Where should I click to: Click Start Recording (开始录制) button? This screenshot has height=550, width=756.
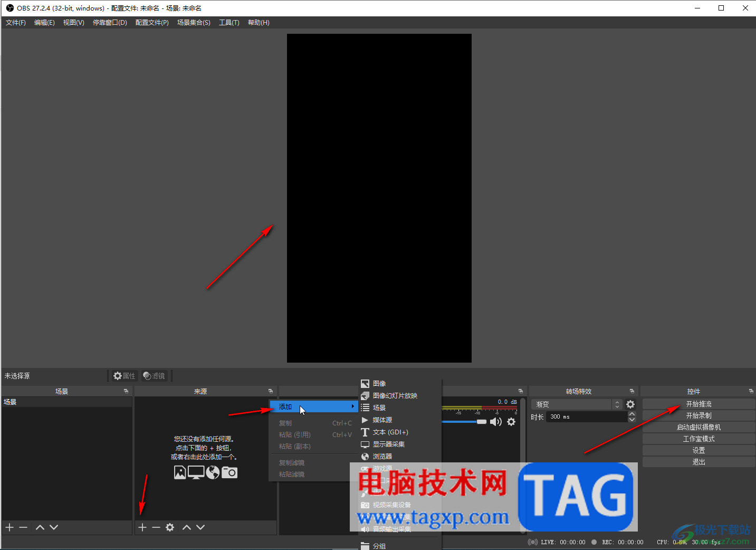pos(699,416)
